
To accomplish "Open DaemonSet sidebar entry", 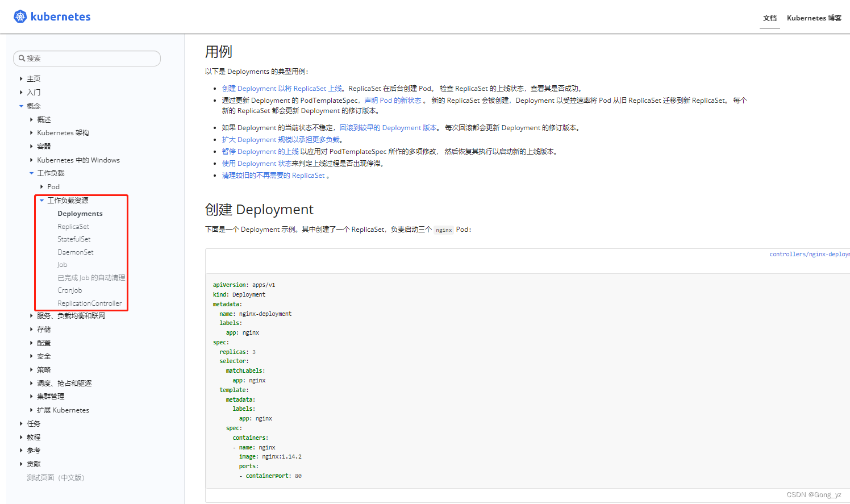I will click(76, 252).
